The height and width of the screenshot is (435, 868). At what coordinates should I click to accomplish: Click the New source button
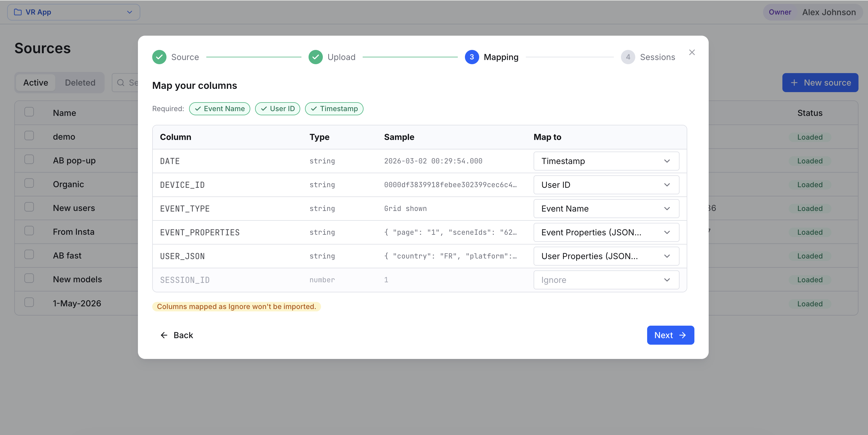point(820,83)
